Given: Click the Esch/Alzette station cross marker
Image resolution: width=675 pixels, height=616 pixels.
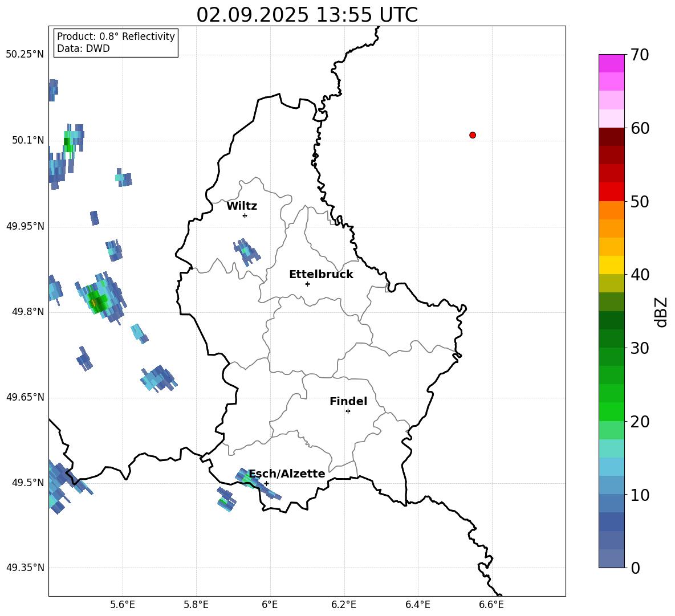Looking at the screenshot, I should (266, 483).
